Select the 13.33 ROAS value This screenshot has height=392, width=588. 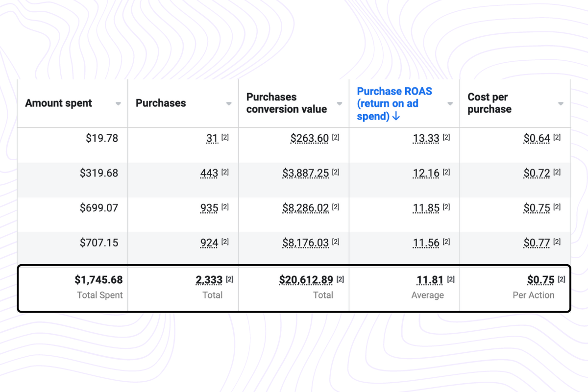pos(426,139)
